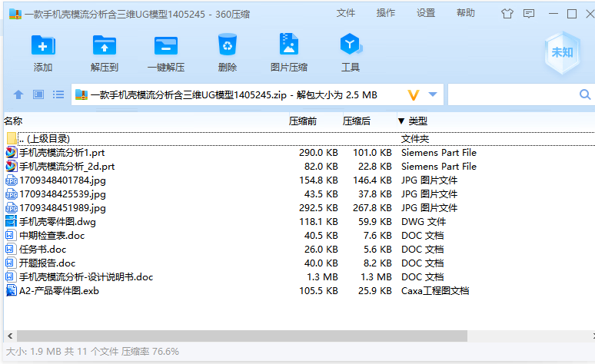Open the 工具 (Tools) icon

(351, 45)
